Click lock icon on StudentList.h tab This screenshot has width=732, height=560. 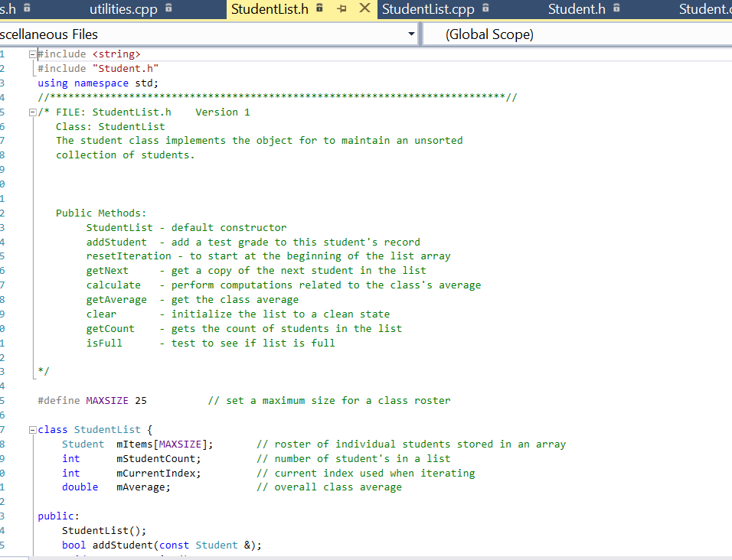coord(319,8)
